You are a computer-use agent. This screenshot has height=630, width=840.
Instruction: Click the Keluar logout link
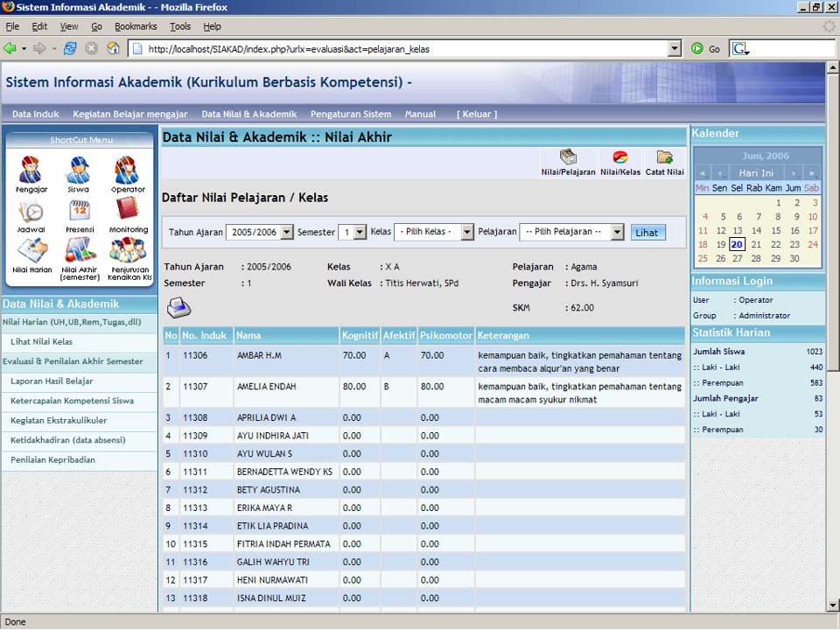[x=476, y=114]
